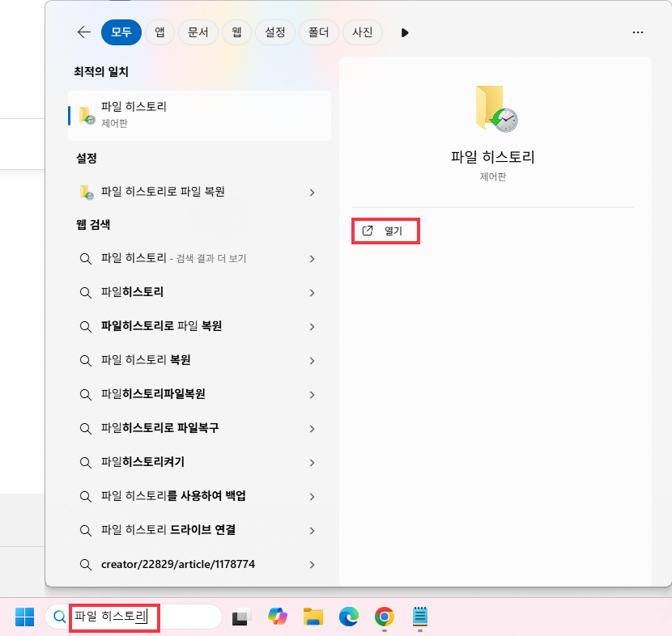The height and width of the screenshot is (636, 672).
Task: Click the arrow to reveal more search filters
Action: point(404,32)
